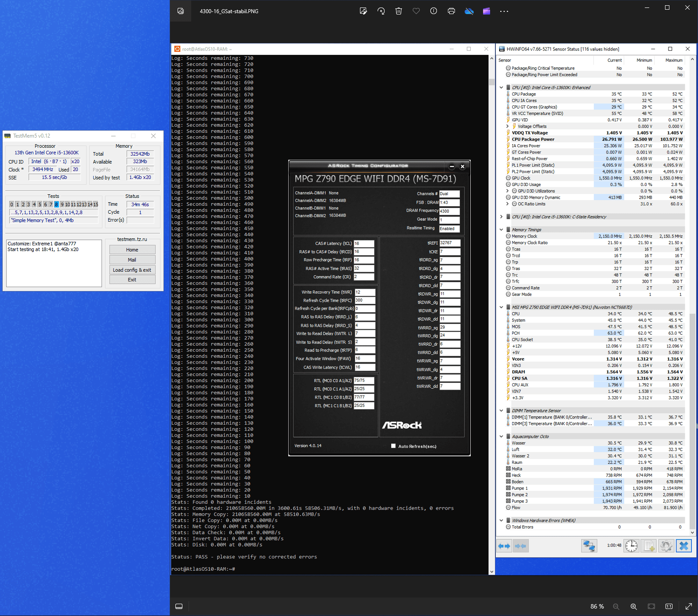Click the Edit image icon in Photos
The image size is (698, 616).
click(x=364, y=11)
